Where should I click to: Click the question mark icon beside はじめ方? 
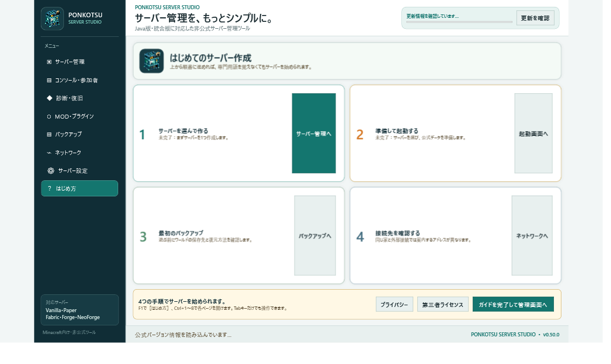point(50,188)
